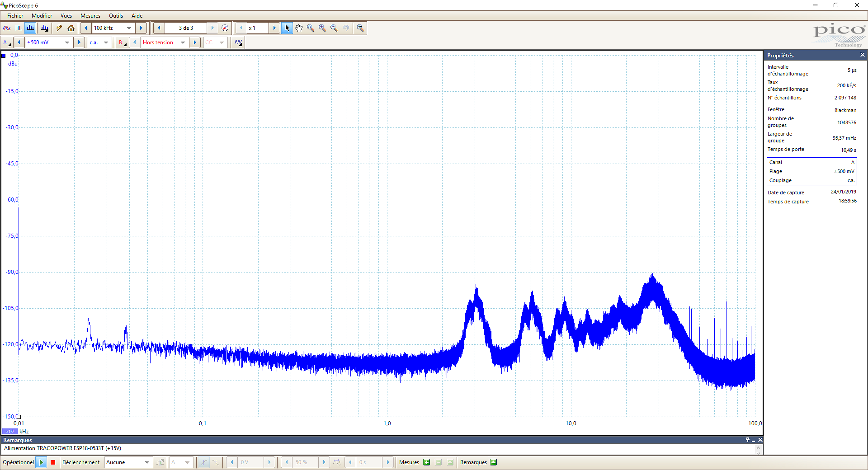Open the Modifier menu
868x470 pixels.
pyautogui.click(x=42, y=16)
